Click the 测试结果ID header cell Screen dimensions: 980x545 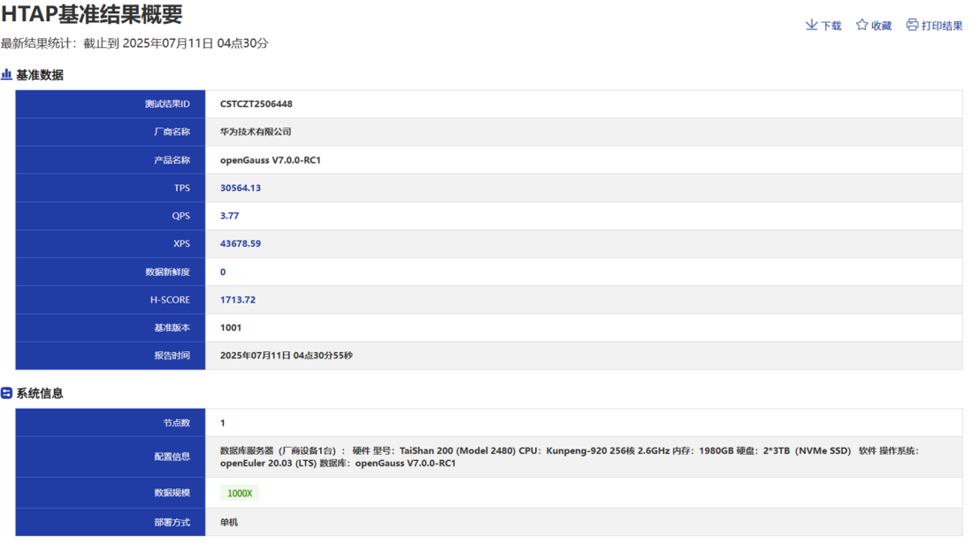[111, 104]
